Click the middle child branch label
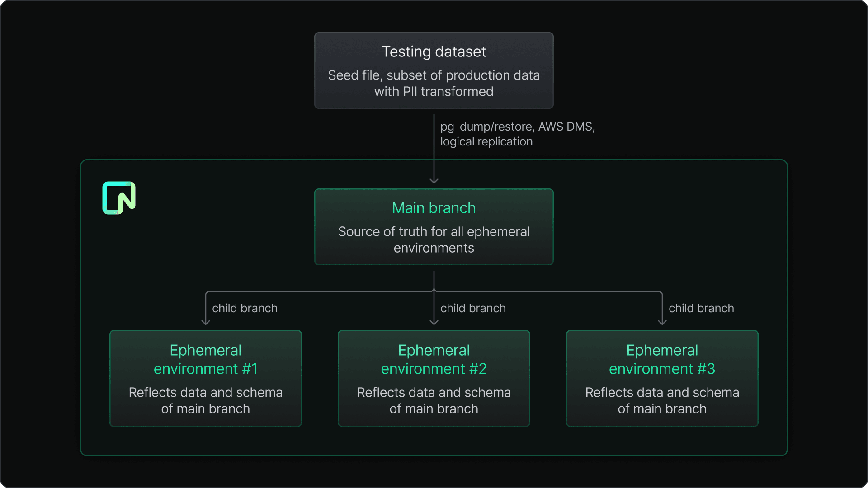This screenshot has height=488, width=868. [473, 308]
